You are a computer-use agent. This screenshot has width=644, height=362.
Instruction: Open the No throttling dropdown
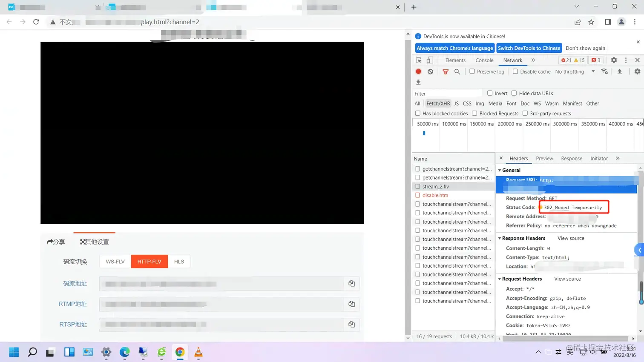point(575,72)
